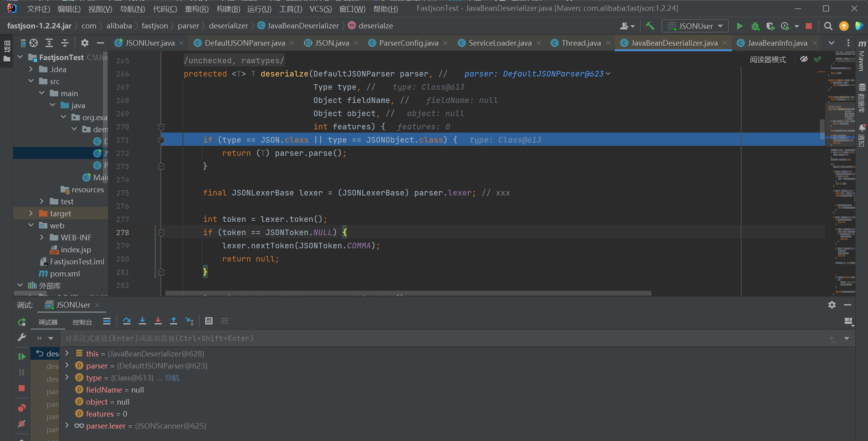Toggle reader mode via 阅读器模式 label
Screen dimensions: 868x441
click(x=768, y=60)
